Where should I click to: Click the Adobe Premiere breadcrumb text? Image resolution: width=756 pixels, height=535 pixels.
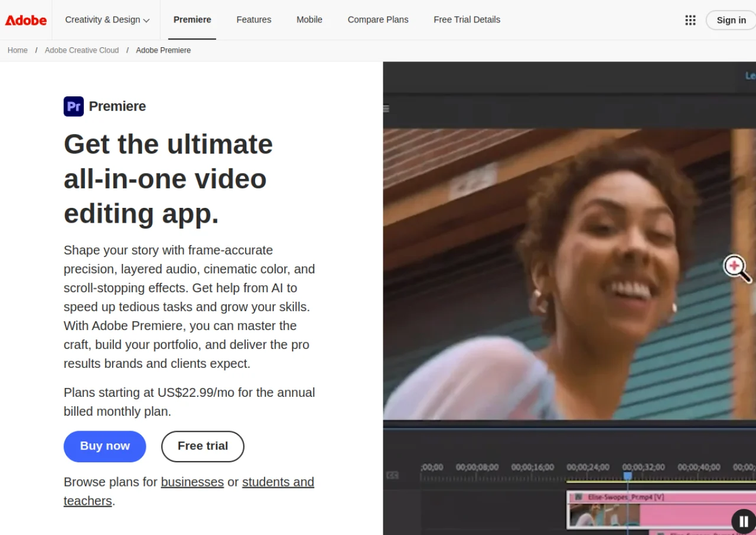click(x=163, y=50)
